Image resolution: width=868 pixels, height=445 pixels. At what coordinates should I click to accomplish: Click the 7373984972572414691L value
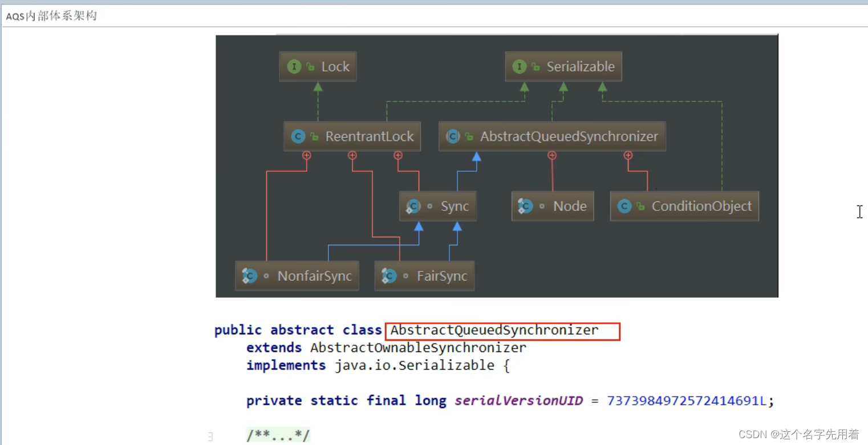coord(687,400)
